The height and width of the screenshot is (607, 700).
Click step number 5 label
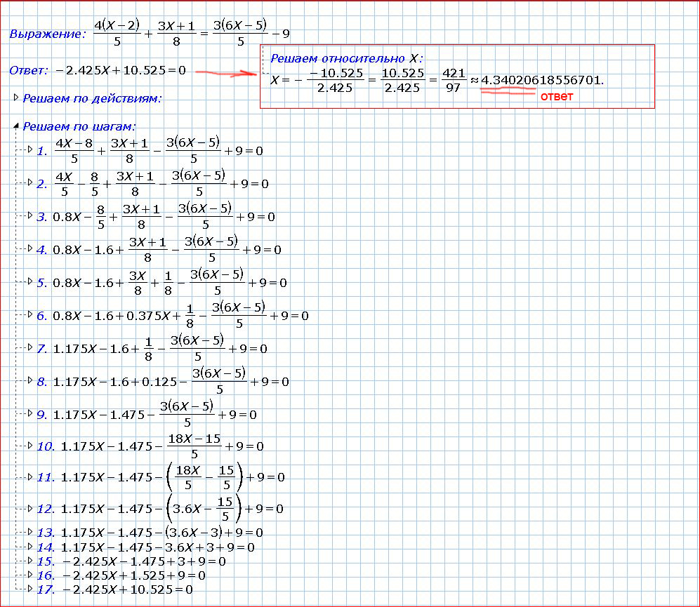[42, 283]
